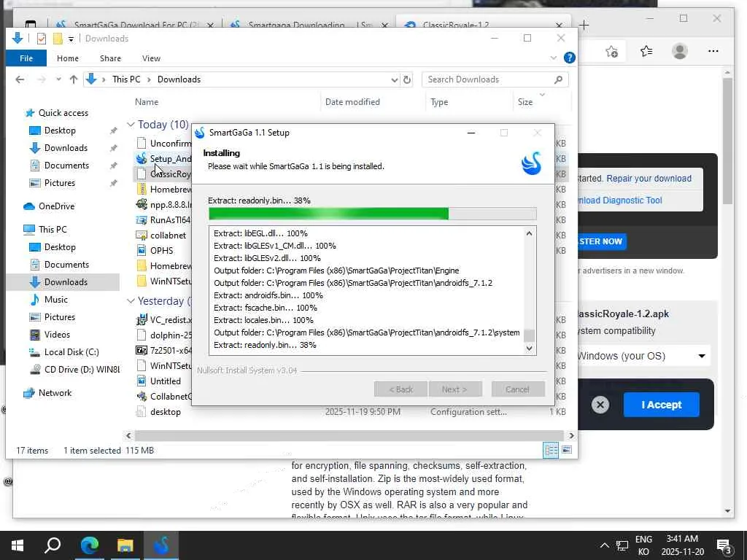
Task: Open the Repair your download link
Action: pos(649,179)
